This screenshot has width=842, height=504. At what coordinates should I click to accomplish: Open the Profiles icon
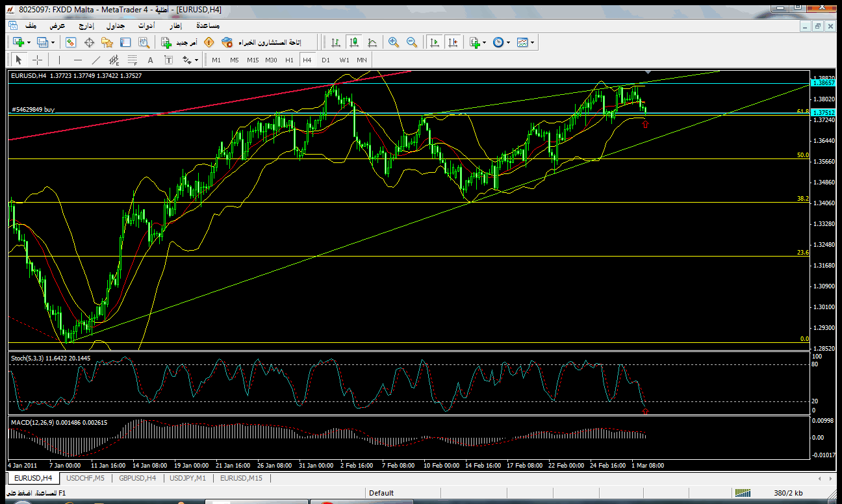point(42,42)
